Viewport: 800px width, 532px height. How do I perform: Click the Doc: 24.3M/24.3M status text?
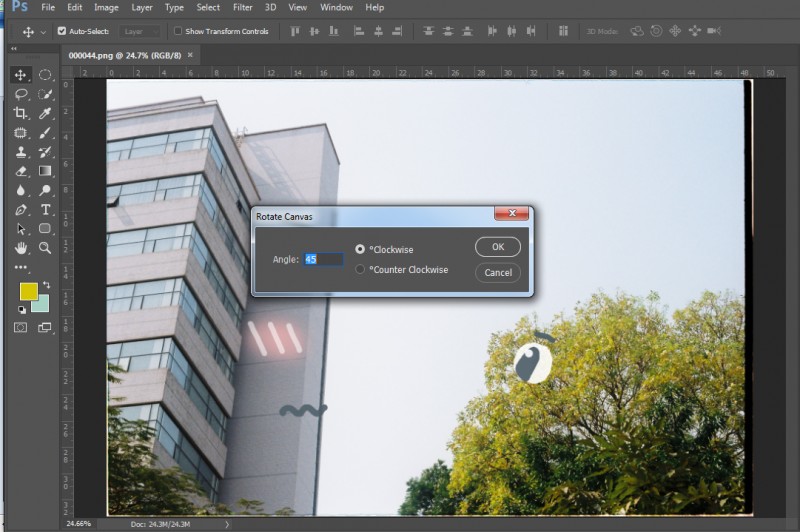(160, 524)
